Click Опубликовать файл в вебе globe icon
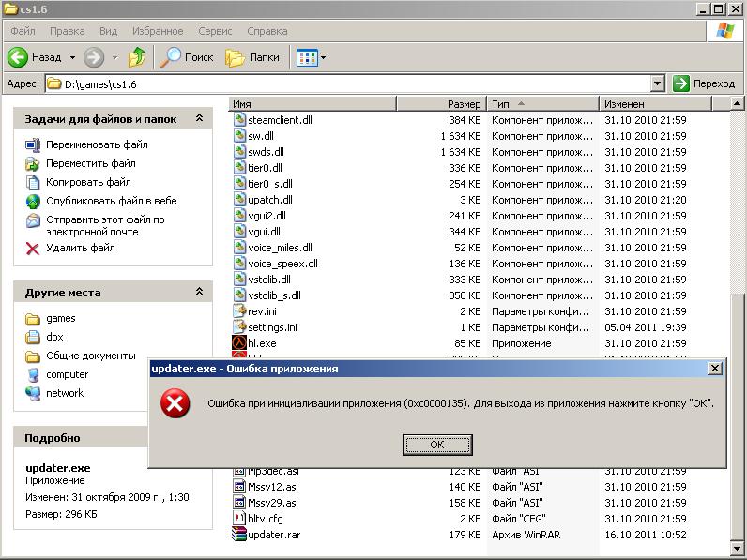This screenshot has width=747, height=560. click(33, 202)
